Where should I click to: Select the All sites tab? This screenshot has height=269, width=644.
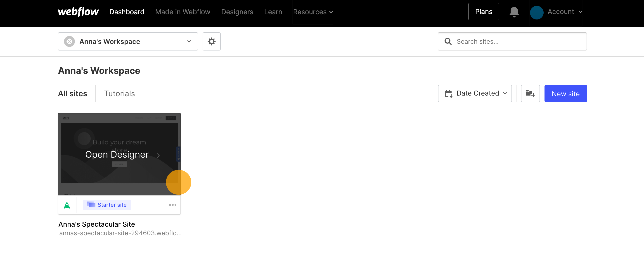[x=73, y=93]
